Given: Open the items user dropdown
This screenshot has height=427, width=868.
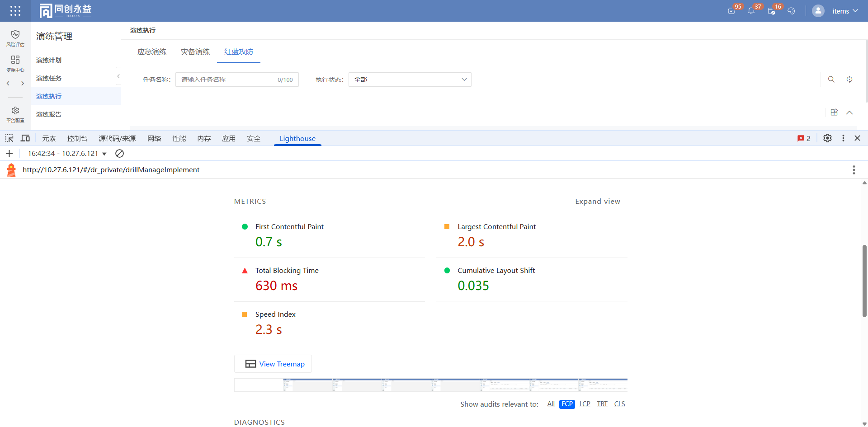Looking at the screenshot, I should [x=845, y=11].
